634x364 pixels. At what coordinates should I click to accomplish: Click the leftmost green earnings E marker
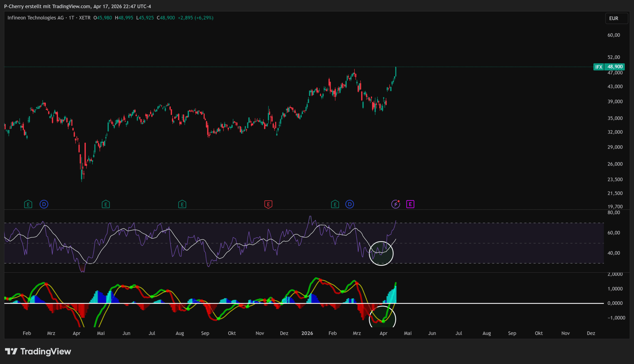pos(28,204)
